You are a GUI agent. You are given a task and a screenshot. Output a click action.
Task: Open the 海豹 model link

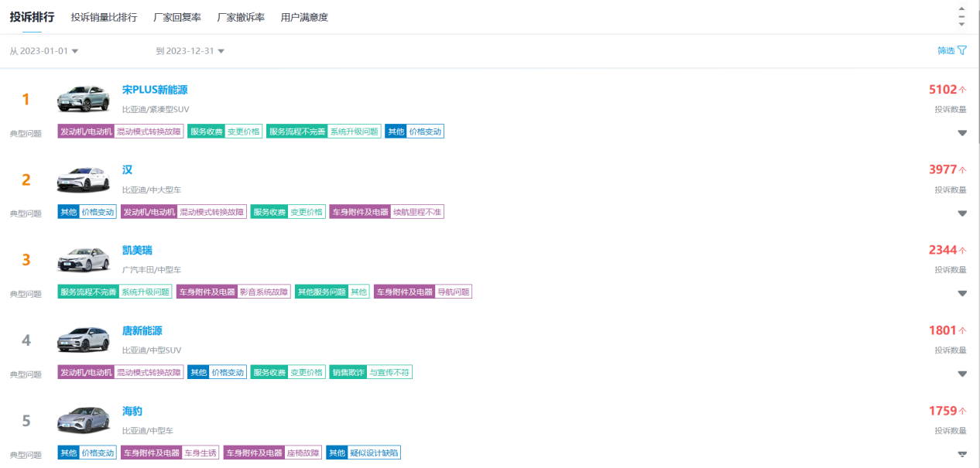pos(132,412)
